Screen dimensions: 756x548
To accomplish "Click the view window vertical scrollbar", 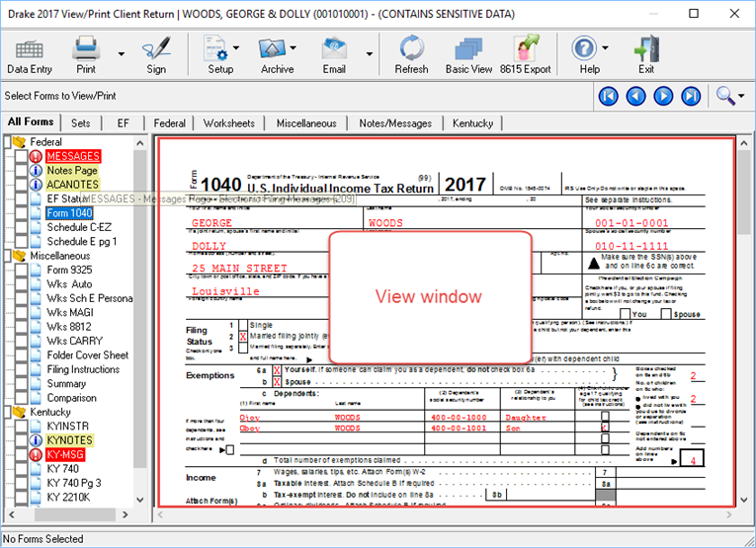I will pyautogui.click(x=744, y=192).
